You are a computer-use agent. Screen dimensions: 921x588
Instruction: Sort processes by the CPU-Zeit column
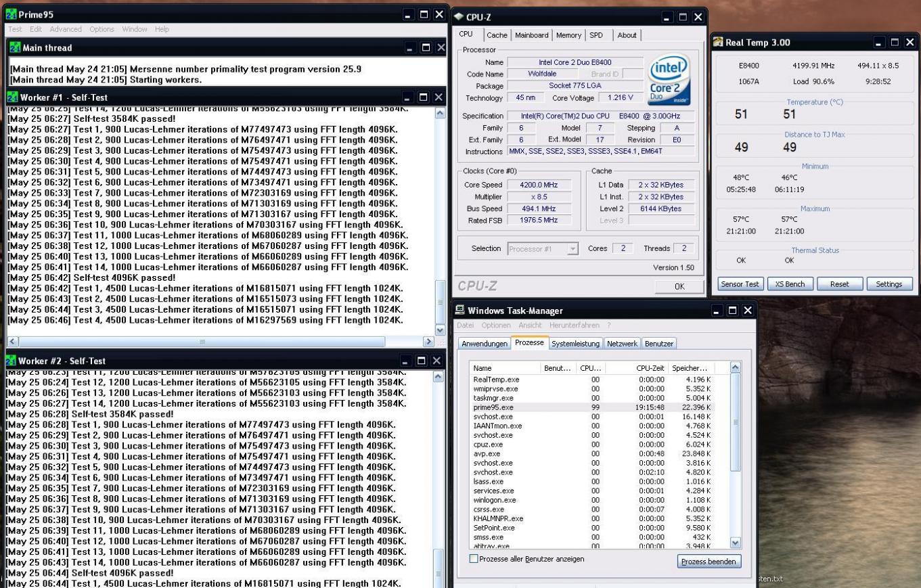pyautogui.click(x=636, y=368)
